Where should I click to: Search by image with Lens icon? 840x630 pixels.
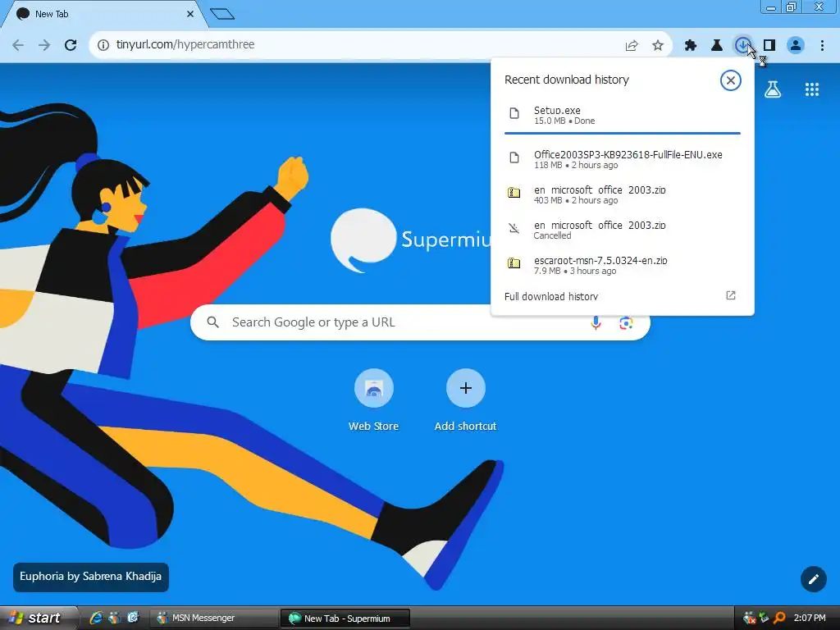click(x=626, y=323)
